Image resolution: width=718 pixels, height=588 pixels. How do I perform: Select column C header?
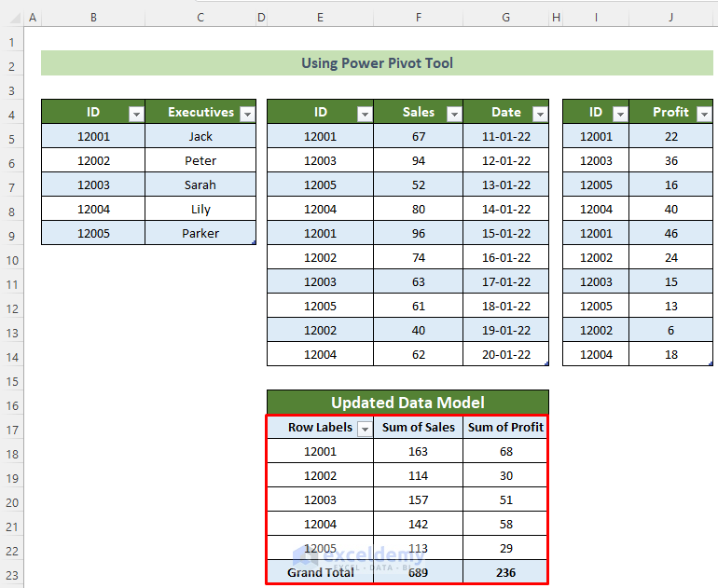[200, 18]
